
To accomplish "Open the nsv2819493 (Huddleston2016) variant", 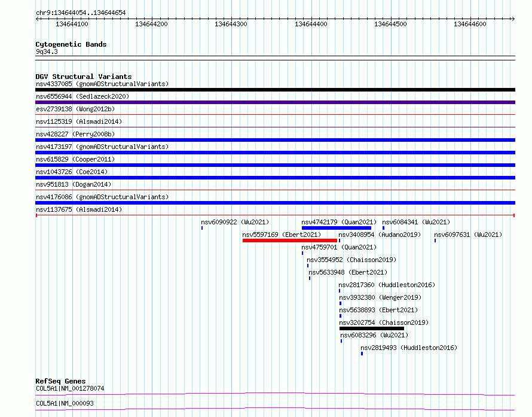I will pyautogui.click(x=409, y=348).
